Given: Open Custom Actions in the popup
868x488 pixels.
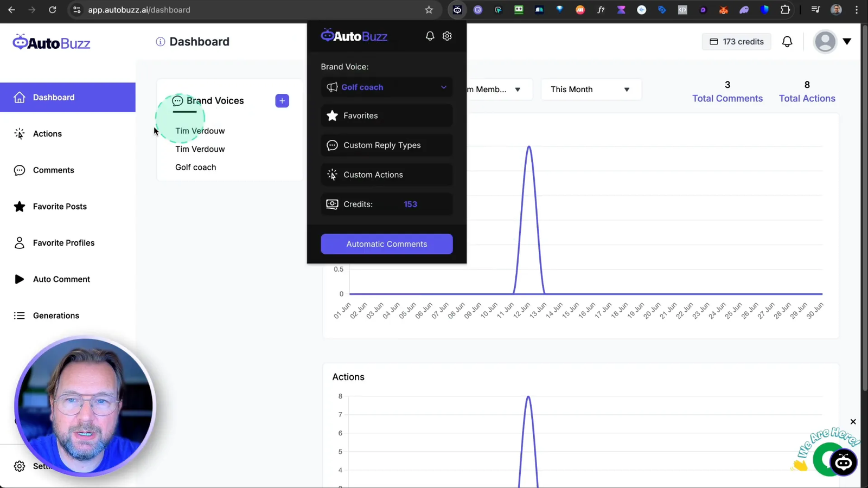Looking at the screenshot, I should tap(387, 175).
